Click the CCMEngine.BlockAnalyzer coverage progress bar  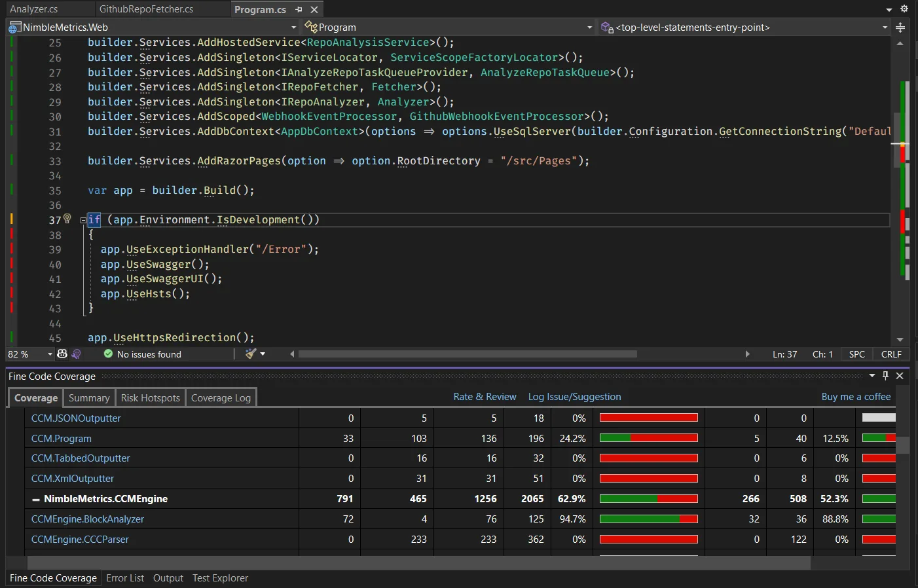coord(648,519)
